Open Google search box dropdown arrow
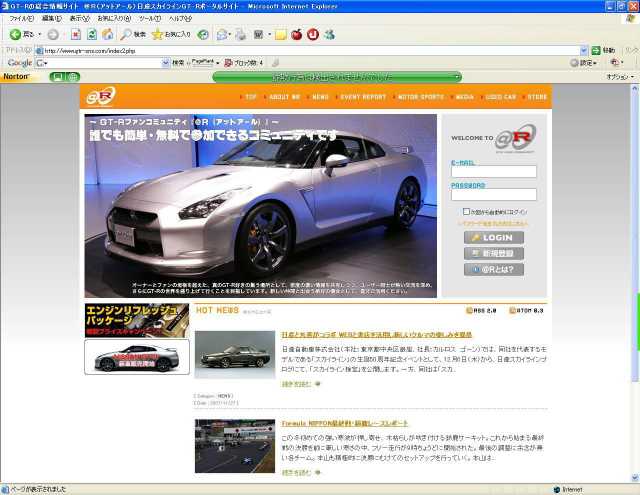Image resolution: width=640 pixels, height=495 pixels. coord(165,63)
